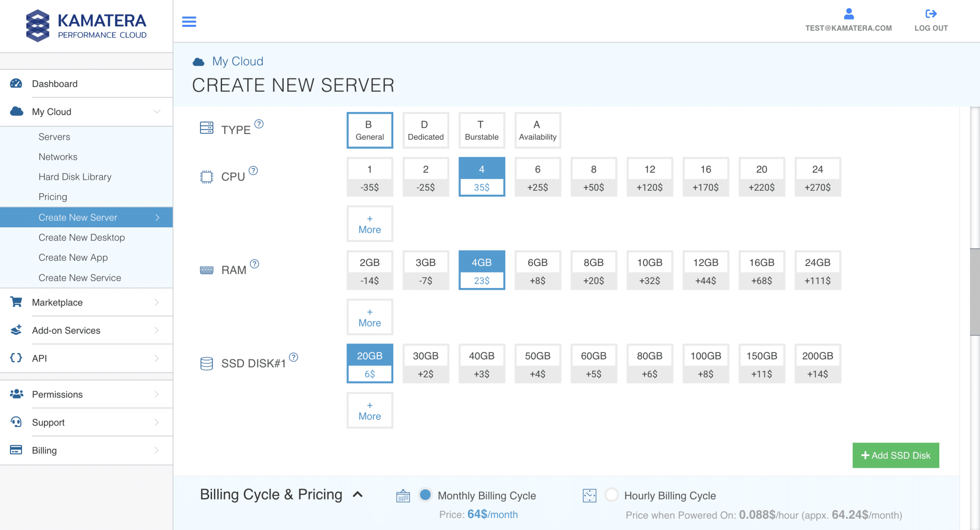Select Monthly Billing Cycle radio button
Screen dimensions: 980x530
click(425, 495)
